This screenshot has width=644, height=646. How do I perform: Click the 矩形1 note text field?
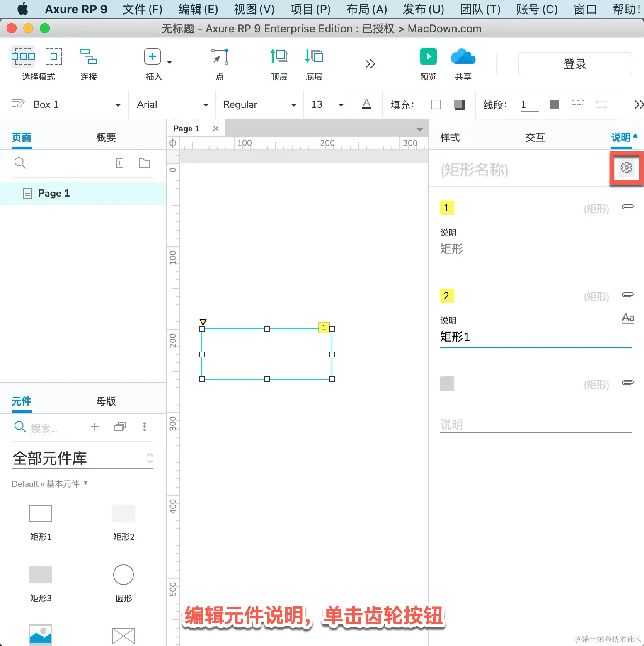coord(535,337)
